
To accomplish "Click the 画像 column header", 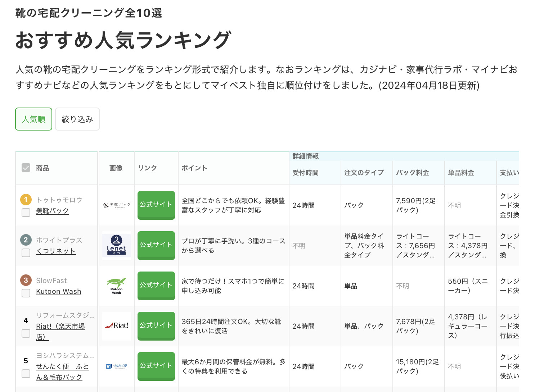I will [x=116, y=168].
